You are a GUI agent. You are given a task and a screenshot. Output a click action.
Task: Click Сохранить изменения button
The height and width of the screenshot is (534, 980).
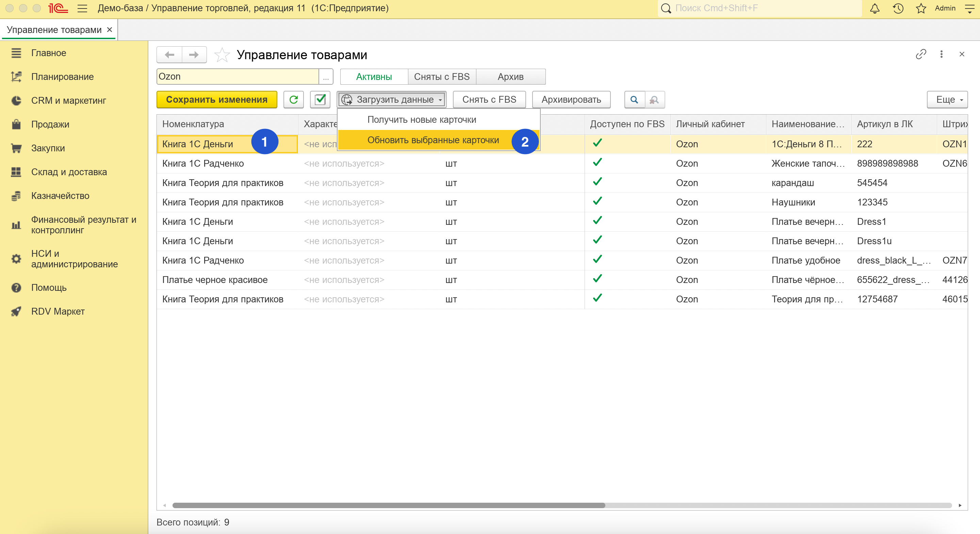pyautogui.click(x=216, y=100)
